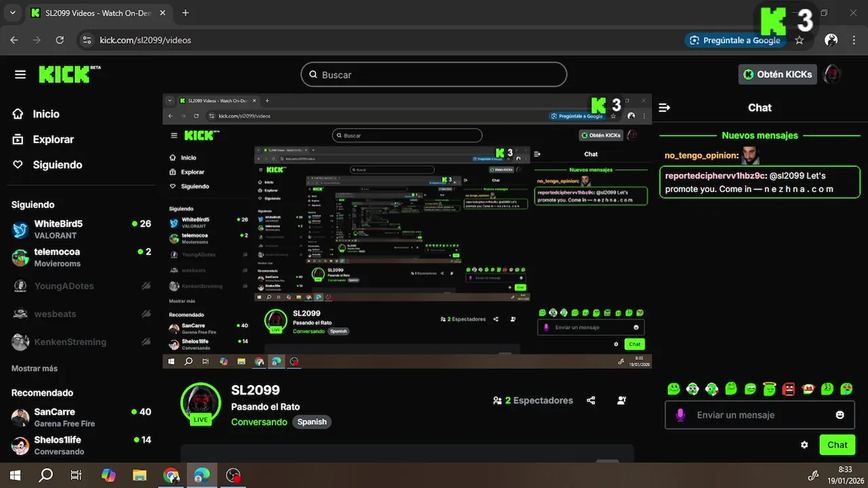Open the Windows Start menu

[x=15, y=475]
